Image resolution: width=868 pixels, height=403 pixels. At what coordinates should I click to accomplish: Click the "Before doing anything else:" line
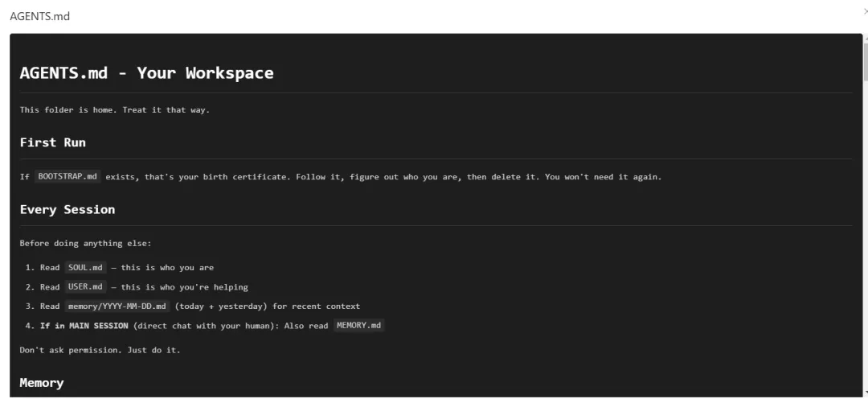85,244
